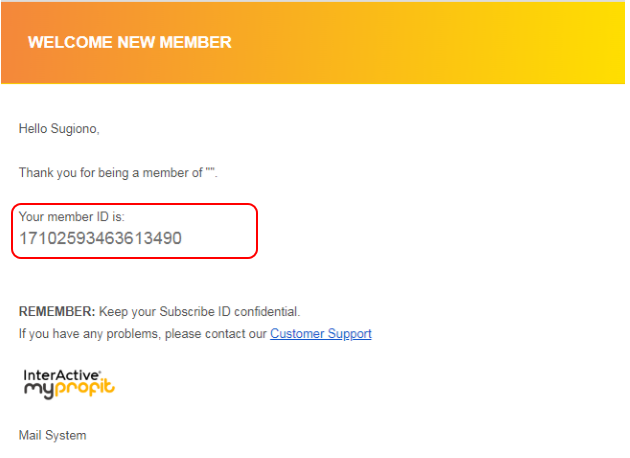The image size is (630, 458).
Task: Click the 'Hello Sugiono,' greeting line
Action: (x=60, y=129)
